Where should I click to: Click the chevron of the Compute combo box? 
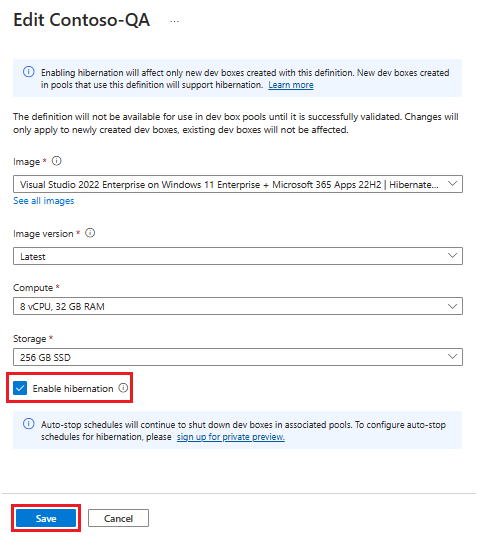[x=452, y=306]
